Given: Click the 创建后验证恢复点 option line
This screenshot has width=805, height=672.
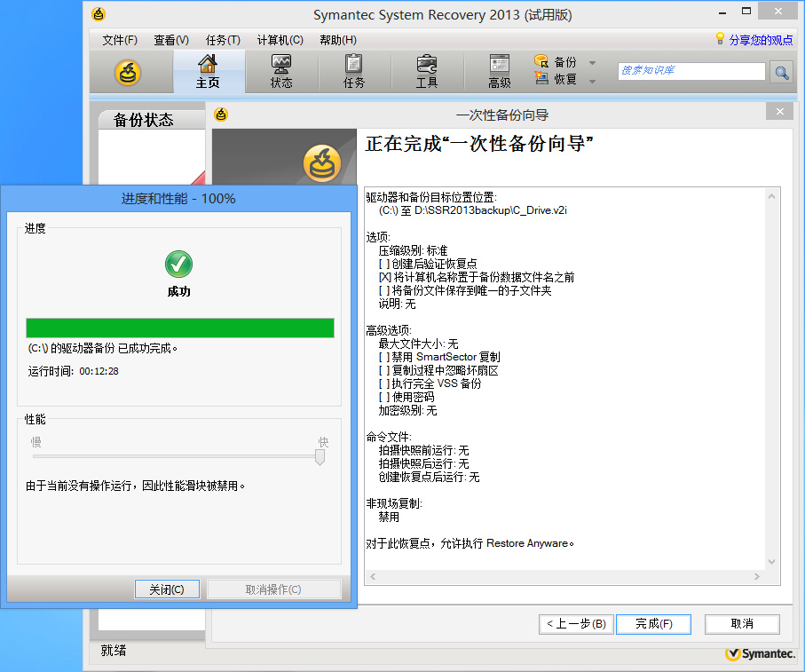Looking at the screenshot, I should pos(428,264).
